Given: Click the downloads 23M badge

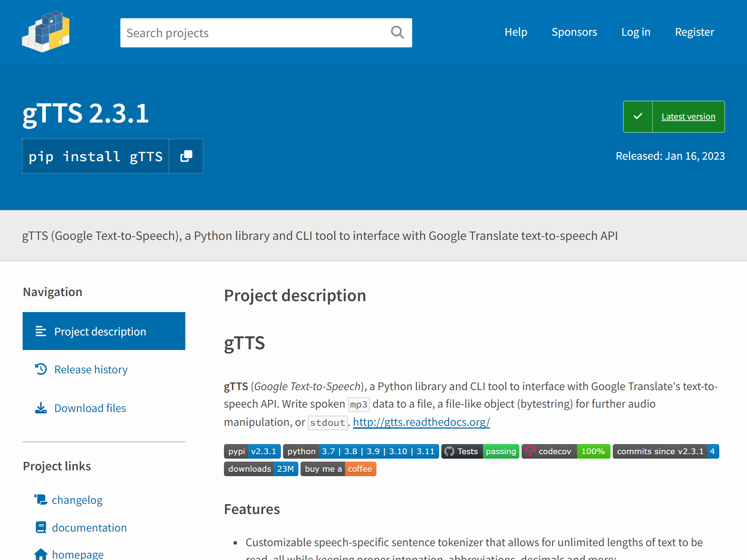Looking at the screenshot, I should (x=261, y=469).
